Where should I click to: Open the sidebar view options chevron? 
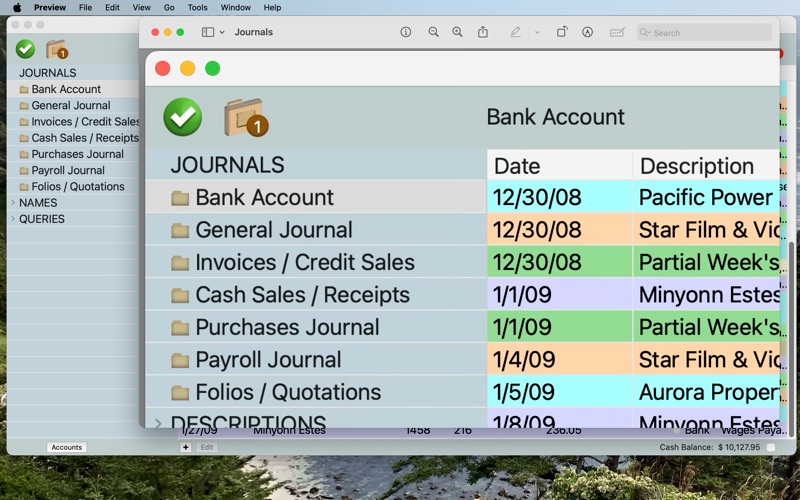[x=222, y=32]
